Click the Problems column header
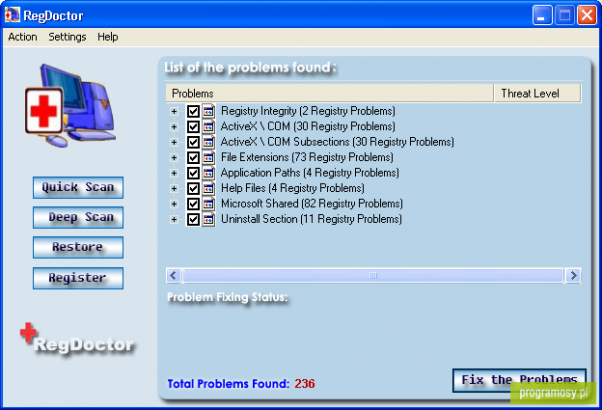This screenshot has width=602, height=410. point(329,93)
